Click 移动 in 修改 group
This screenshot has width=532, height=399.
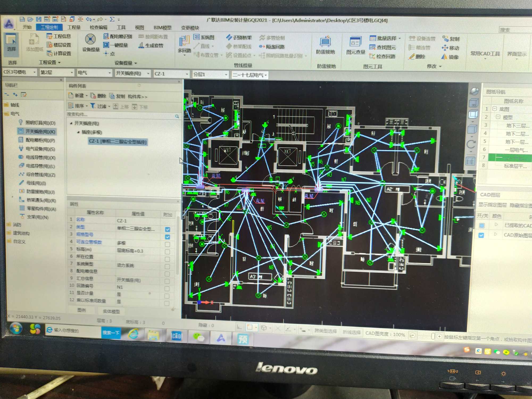click(x=450, y=48)
